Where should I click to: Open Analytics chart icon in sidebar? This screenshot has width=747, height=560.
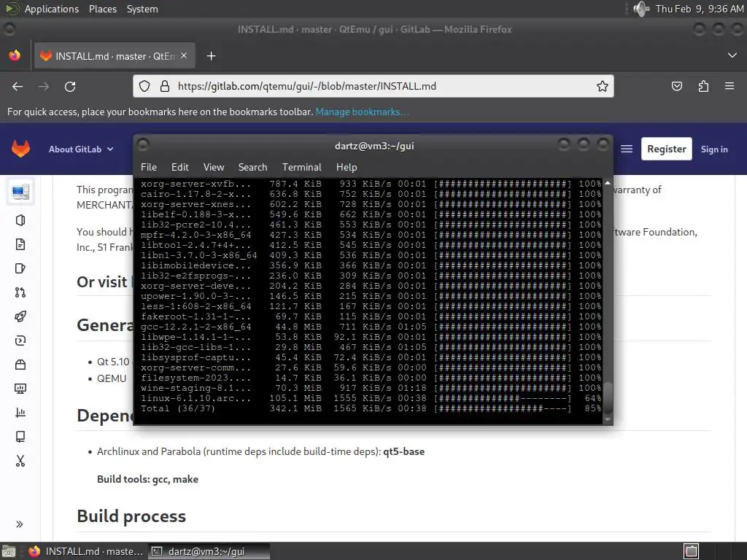(20, 413)
